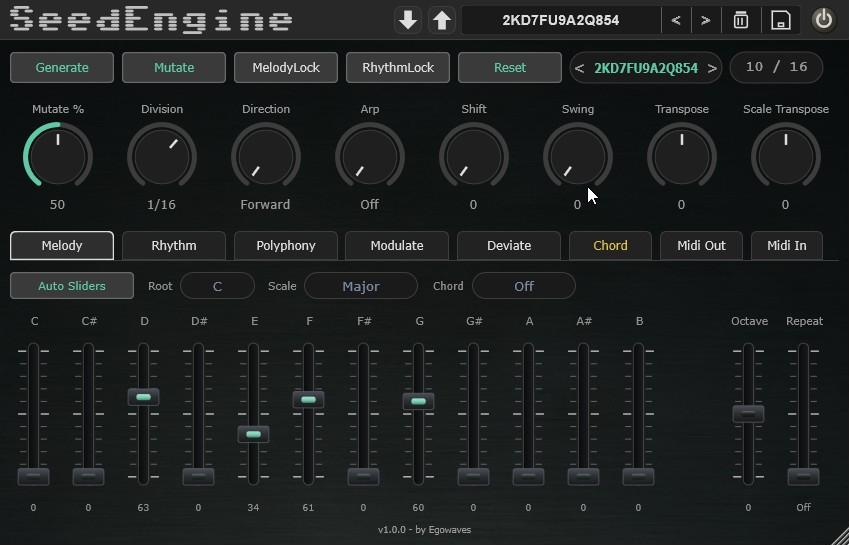849x545 pixels.
Task: Go to next preset in top bar
Action: [706, 21]
